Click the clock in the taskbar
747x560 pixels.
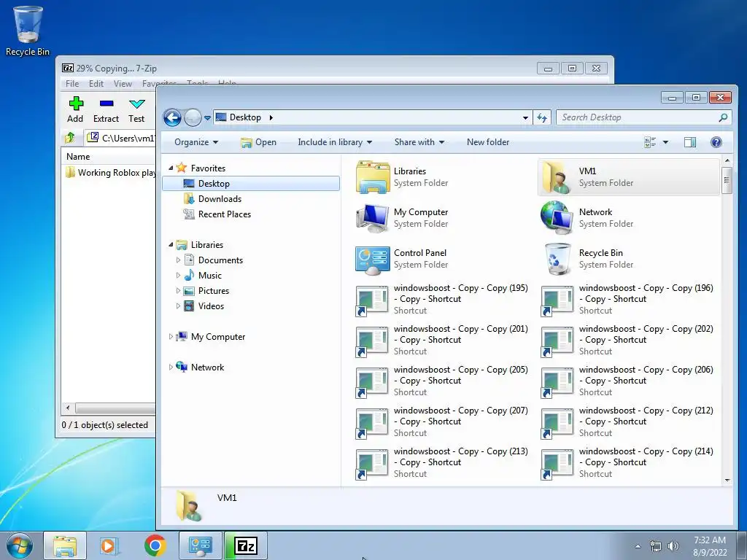coord(709,546)
